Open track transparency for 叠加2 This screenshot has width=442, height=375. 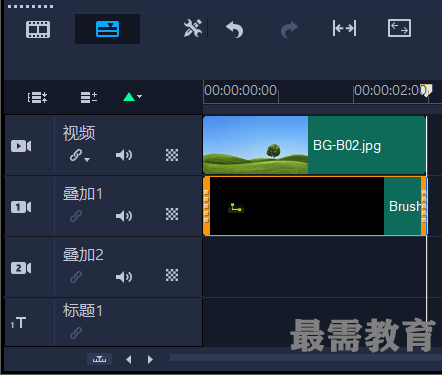tap(172, 275)
